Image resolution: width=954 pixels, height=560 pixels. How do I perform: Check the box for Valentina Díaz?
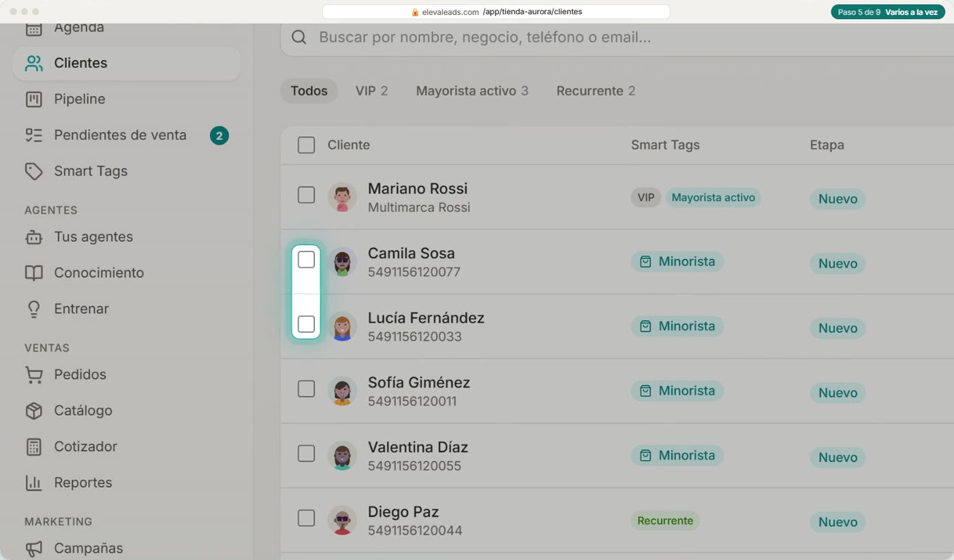click(x=307, y=454)
